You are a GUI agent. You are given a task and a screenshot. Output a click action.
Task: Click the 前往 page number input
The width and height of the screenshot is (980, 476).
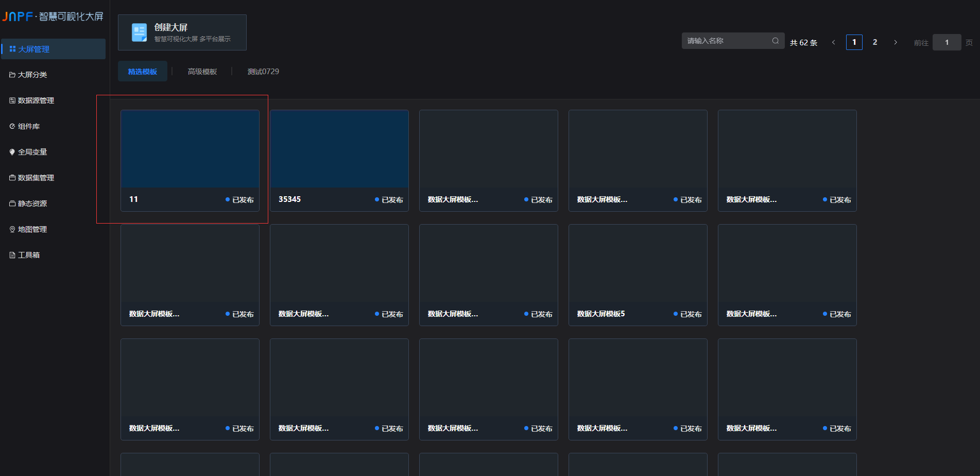(947, 42)
